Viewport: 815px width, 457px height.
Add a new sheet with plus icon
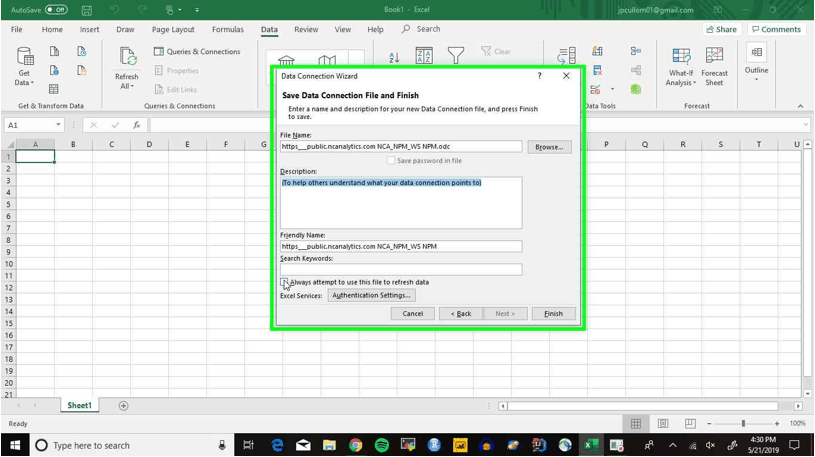pyautogui.click(x=123, y=406)
